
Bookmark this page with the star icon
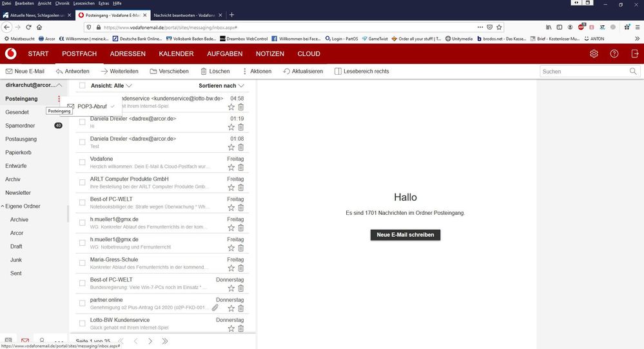[499, 27]
